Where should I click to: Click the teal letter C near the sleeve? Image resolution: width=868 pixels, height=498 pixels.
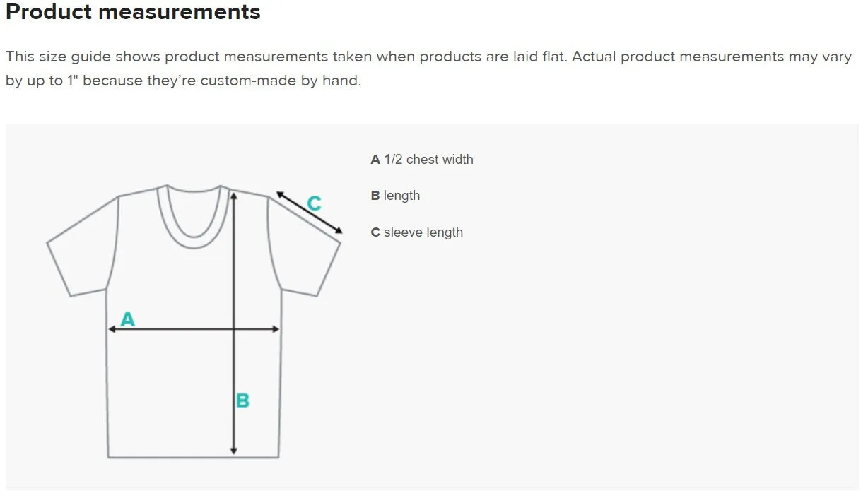coord(315,204)
